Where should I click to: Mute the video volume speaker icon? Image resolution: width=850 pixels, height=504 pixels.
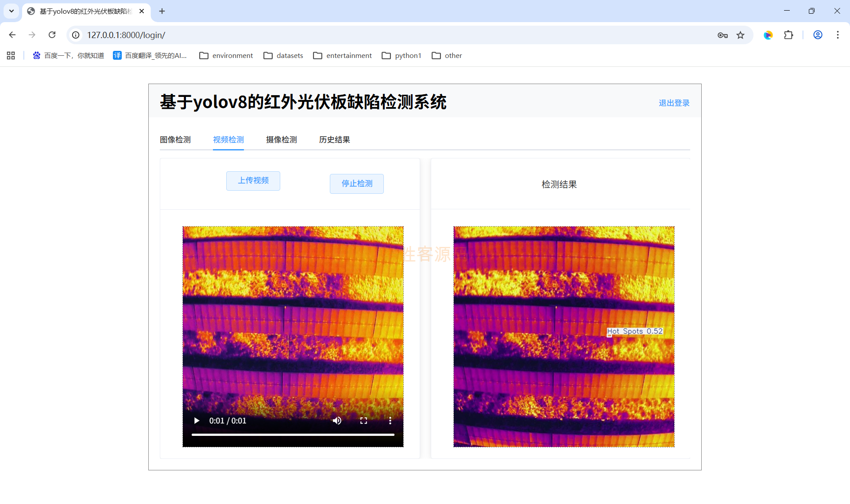coord(337,421)
